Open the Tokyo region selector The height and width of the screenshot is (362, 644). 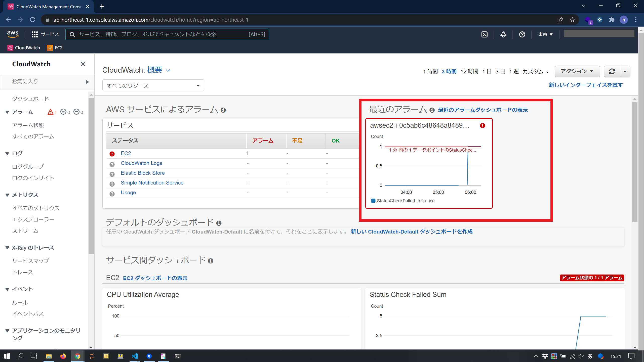click(545, 34)
